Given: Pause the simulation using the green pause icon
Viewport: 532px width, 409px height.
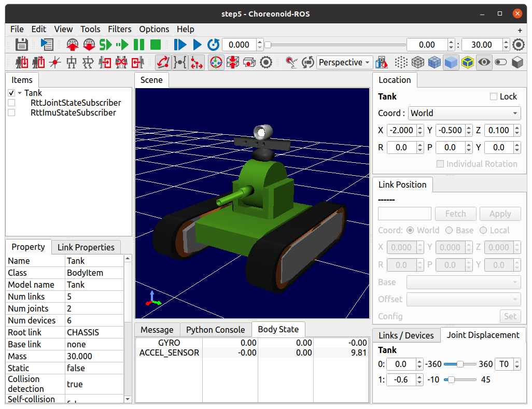Looking at the screenshot, I should pyautogui.click(x=139, y=45).
